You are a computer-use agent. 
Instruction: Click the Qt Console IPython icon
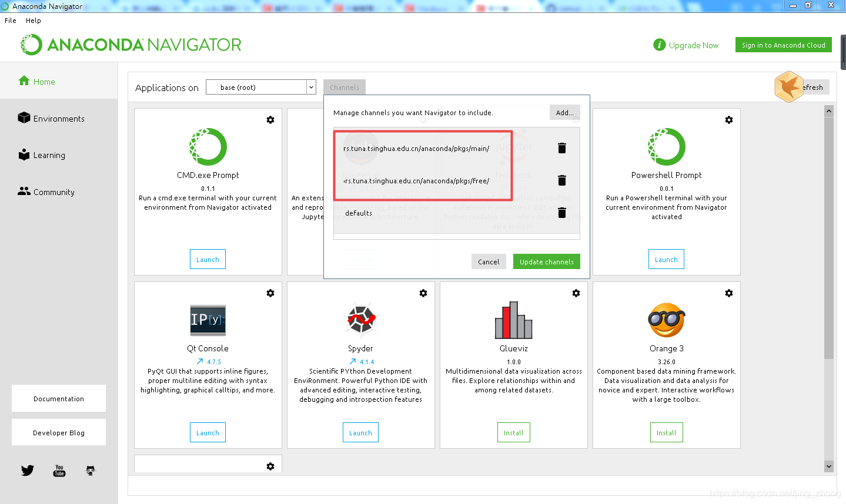(208, 320)
